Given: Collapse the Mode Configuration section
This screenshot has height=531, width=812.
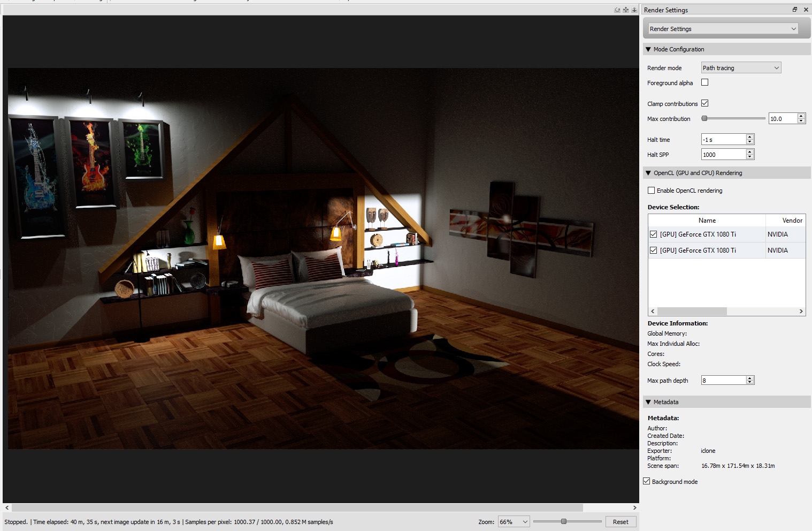Looking at the screenshot, I should pyautogui.click(x=648, y=49).
